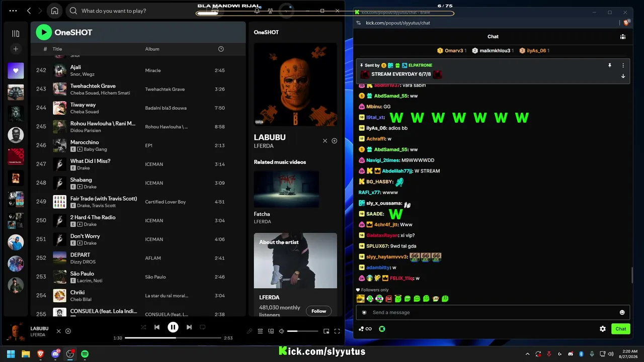Open playback queue
This screenshot has width=644, height=362.
(x=260, y=331)
